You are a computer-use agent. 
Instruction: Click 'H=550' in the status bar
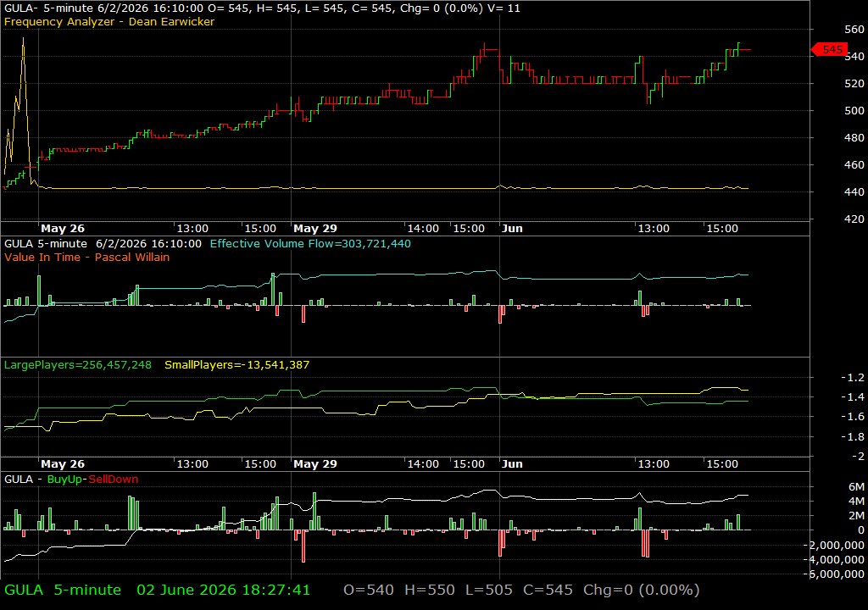click(x=430, y=590)
